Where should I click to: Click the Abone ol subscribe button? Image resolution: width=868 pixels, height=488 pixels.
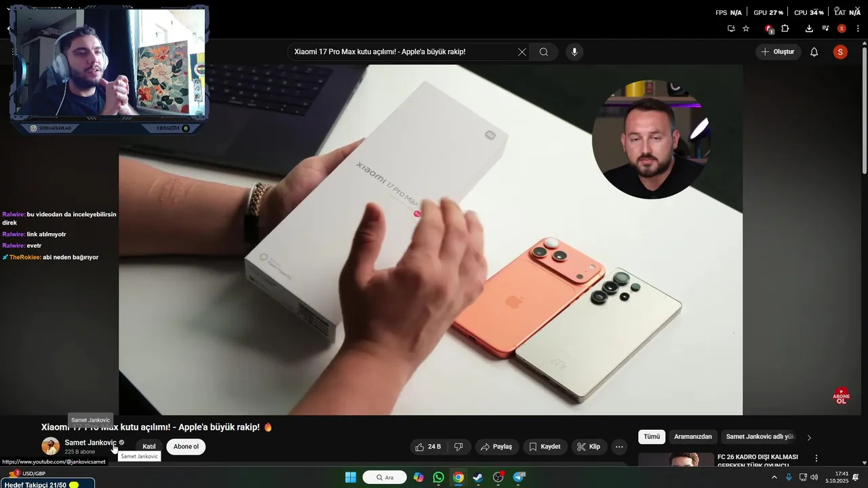pyautogui.click(x=186, y=447)
